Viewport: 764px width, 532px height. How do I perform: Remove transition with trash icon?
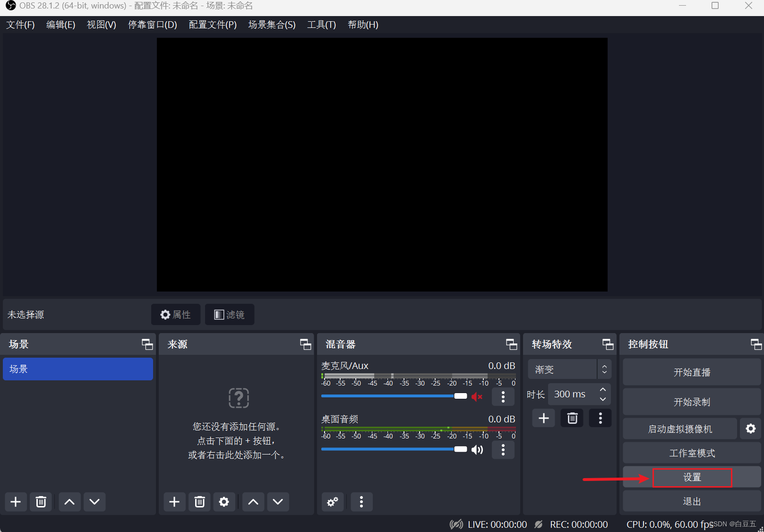572,418
